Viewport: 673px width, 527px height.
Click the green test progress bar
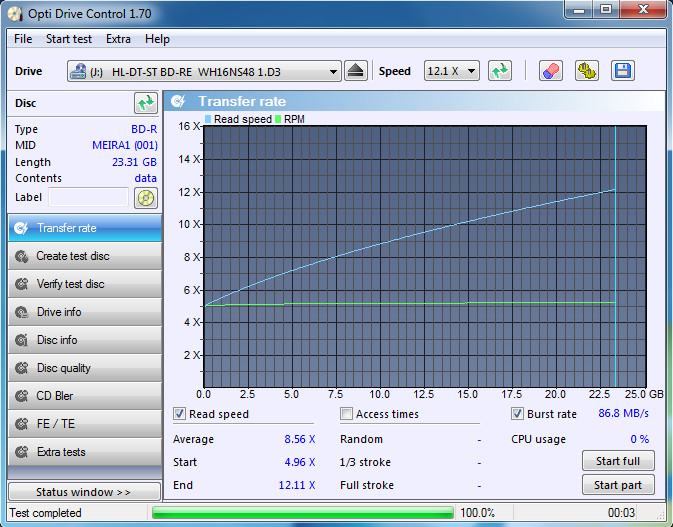coord(303,513)
